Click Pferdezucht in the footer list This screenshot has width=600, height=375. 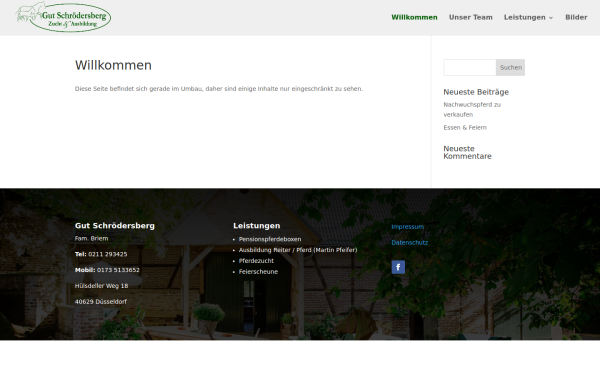pos(256,261)
